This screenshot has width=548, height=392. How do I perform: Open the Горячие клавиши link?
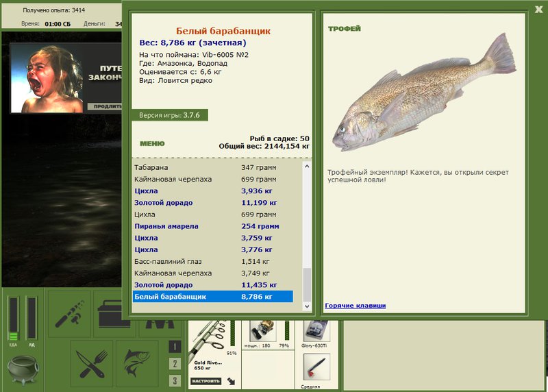pyautogui.click(x=355, y=306)
